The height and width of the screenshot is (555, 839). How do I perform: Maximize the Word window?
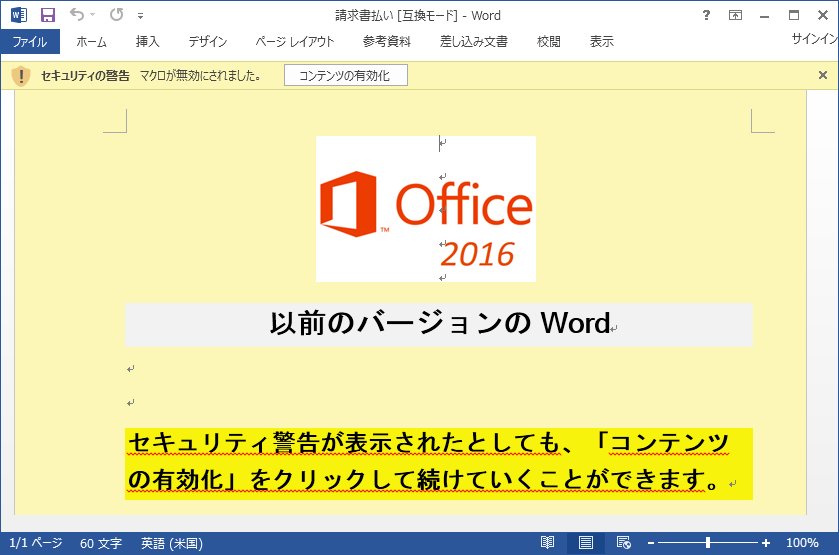tap(794, 15)
